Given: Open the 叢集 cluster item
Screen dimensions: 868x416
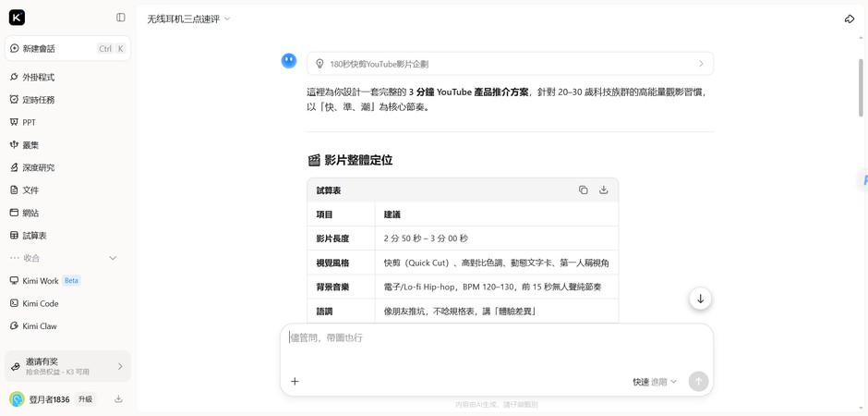Looking at the screenshot, I should pyautogui.click(x=67, y=145).
